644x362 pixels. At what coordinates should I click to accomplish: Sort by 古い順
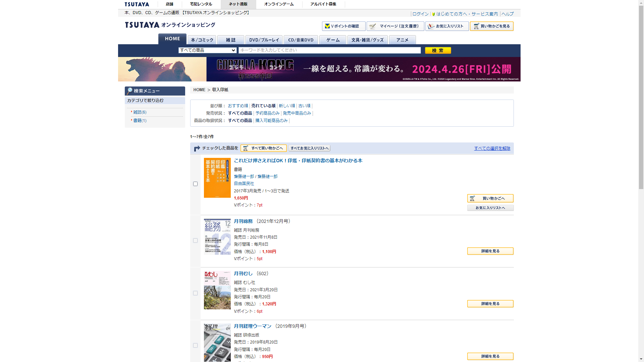[304, 106]
